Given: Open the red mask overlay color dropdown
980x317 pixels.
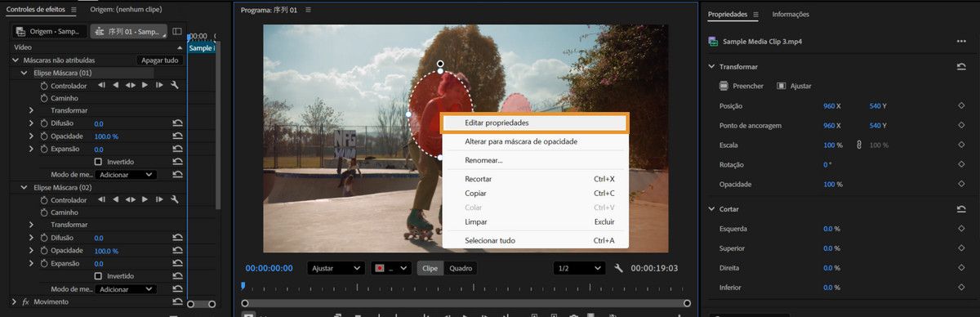Looking at the screenshot, I should (x=392, y=268).
